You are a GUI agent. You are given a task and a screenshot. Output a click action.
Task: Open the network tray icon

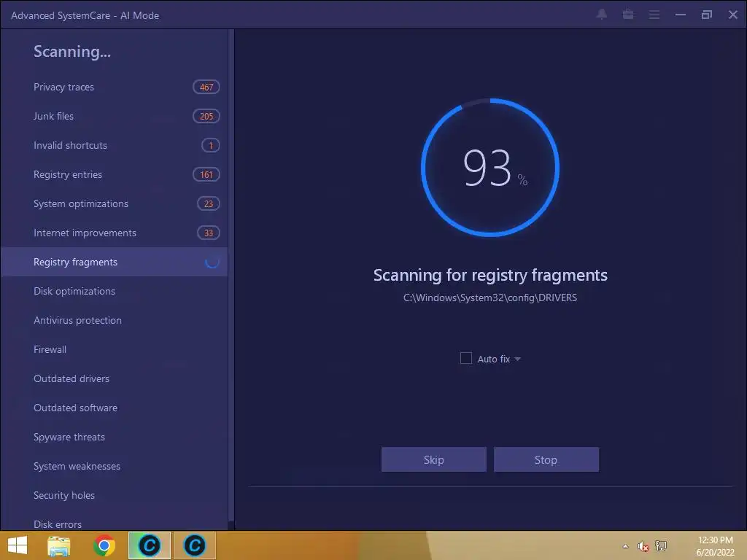661,545
